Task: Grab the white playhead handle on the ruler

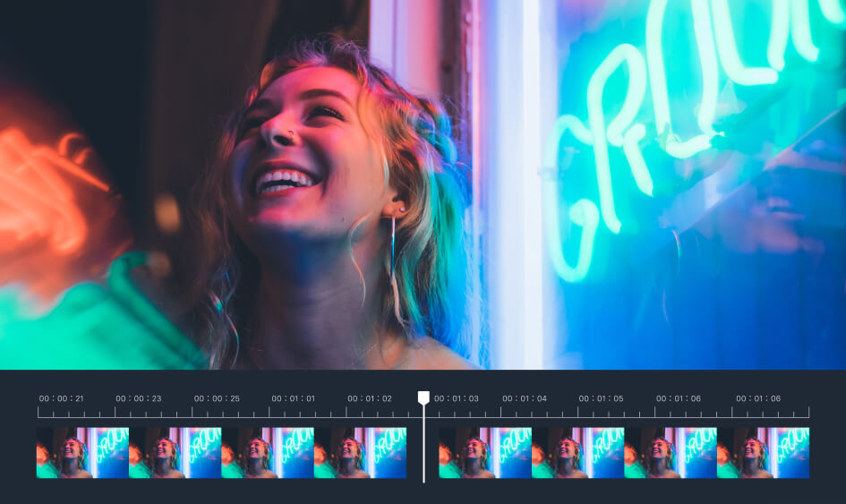Action: (423, 397)
